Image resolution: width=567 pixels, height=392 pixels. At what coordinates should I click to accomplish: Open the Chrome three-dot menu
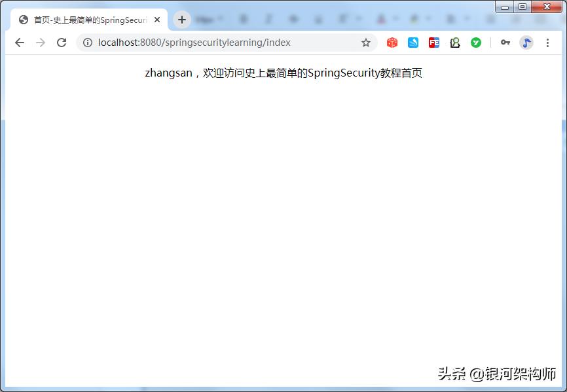click(x=548, y=42)
